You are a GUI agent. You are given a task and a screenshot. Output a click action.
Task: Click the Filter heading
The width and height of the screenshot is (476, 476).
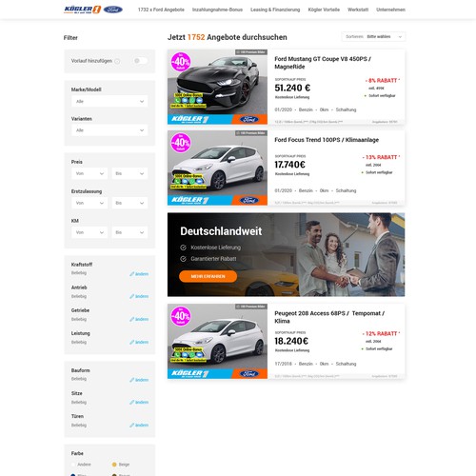tap(70, 38)
